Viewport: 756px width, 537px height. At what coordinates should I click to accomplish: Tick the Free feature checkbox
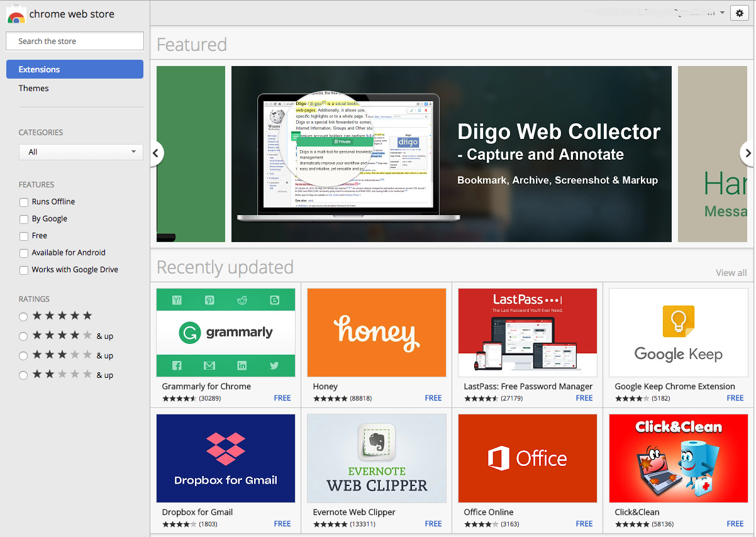coord(24,236)
